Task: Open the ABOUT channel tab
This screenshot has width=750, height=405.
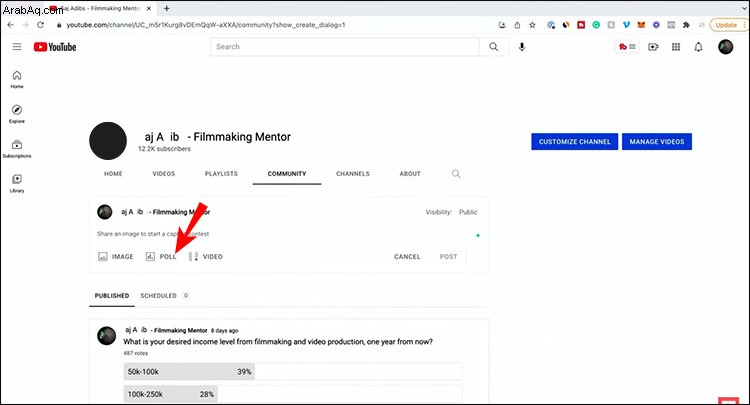Action: (410, 174)
